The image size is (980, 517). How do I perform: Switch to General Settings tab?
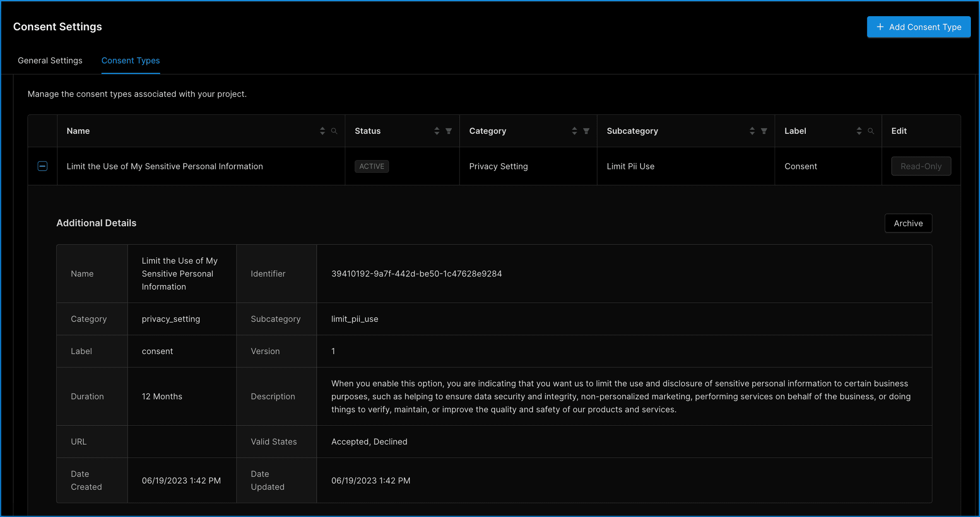pos(50,60)
